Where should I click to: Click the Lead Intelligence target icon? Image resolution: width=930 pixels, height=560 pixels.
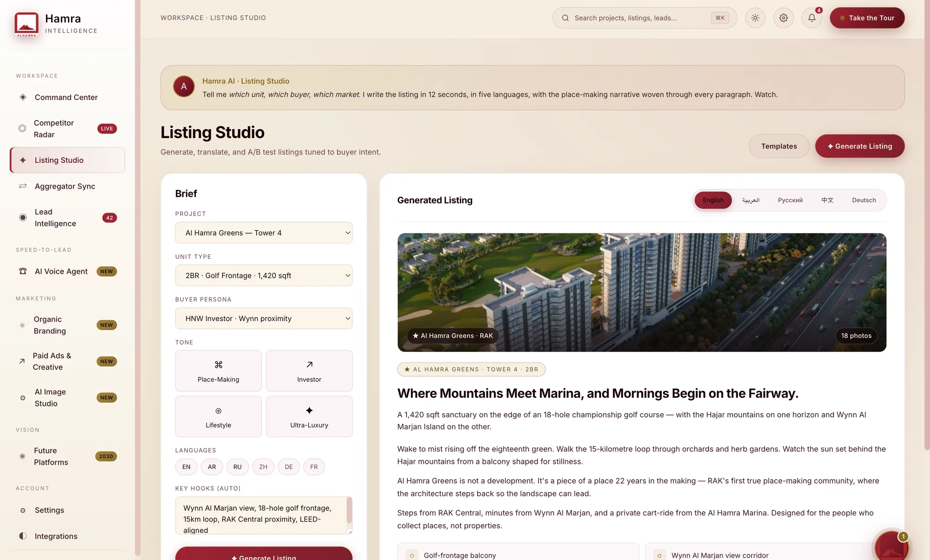(23, 217)
